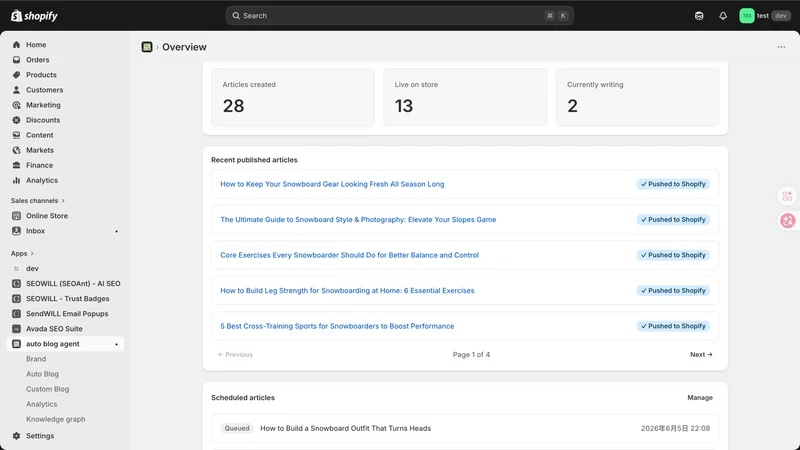800x450 pixels.
Task: Click the Live on store stat card
Action: (465, 97)
